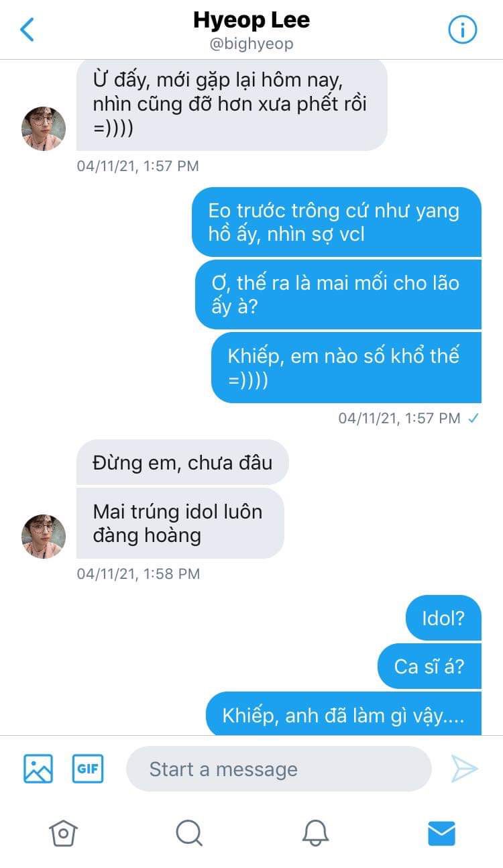Image resolution: width=503 pixels, height=868 pixels.
Task: Open the Notifications bell tab
Action: point(315,833)
